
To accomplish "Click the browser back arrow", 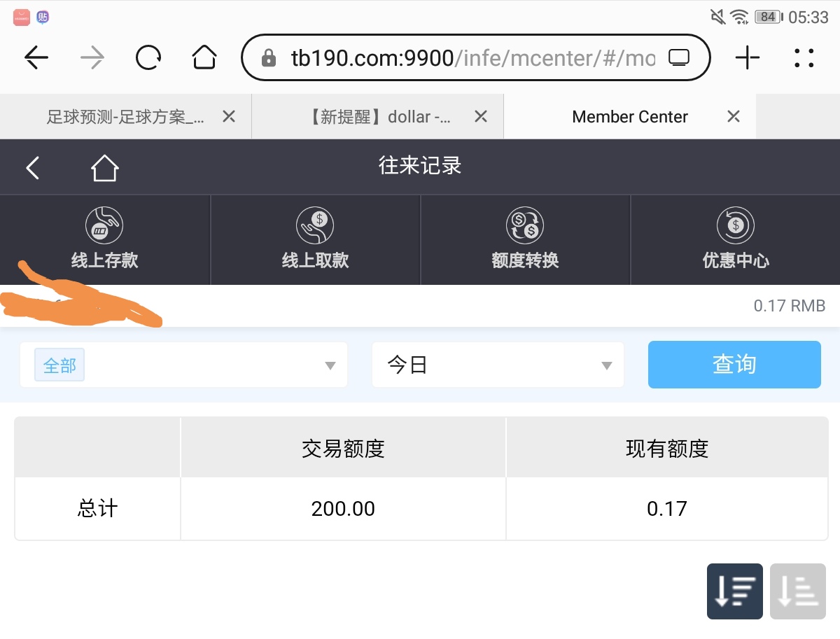I will point(36,58).
